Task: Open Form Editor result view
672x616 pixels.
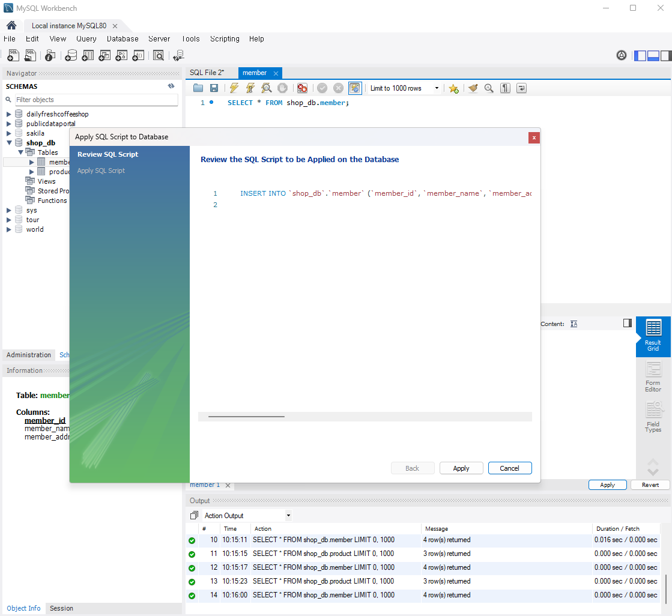Action: tap(653, 377)
